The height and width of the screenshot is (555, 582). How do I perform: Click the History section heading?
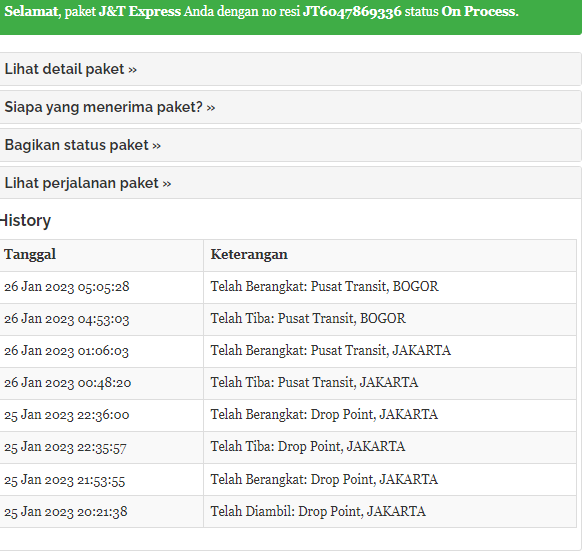coord(25,221)
